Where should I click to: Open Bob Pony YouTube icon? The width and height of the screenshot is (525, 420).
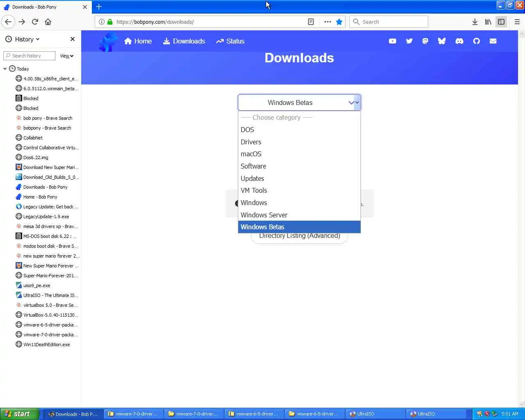[x=393, y=41]
